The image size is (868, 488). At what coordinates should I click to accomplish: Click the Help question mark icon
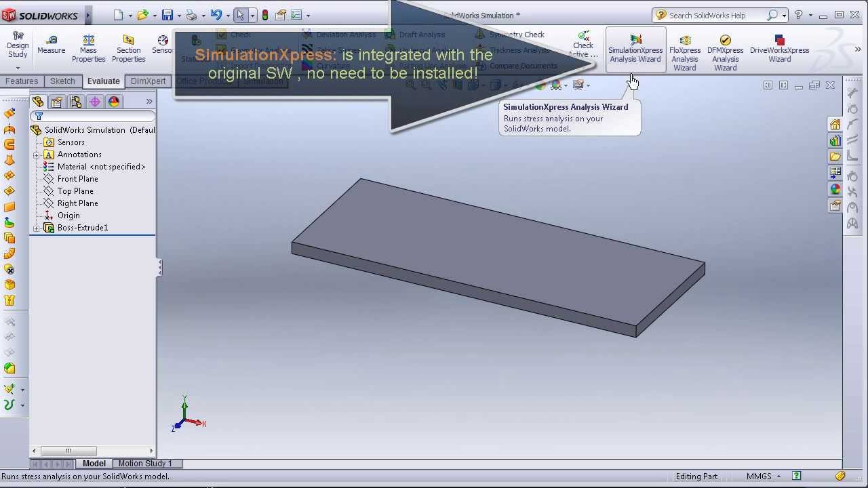point(798,15)
